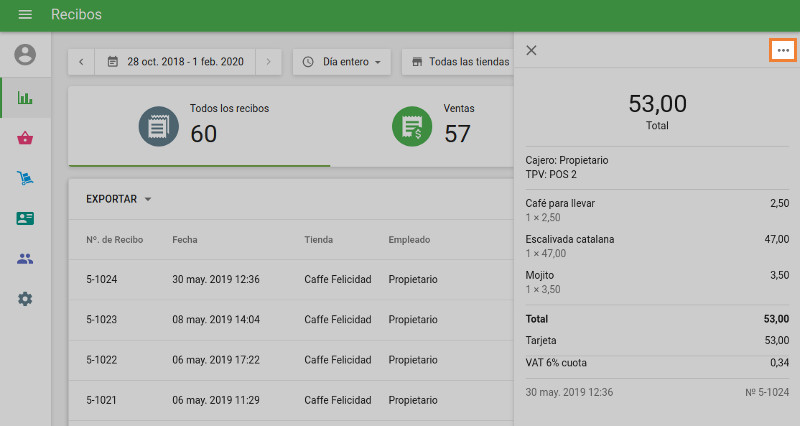Go to next date period
800x426 pixels.
pyautogui.click(x=268, y=62)
